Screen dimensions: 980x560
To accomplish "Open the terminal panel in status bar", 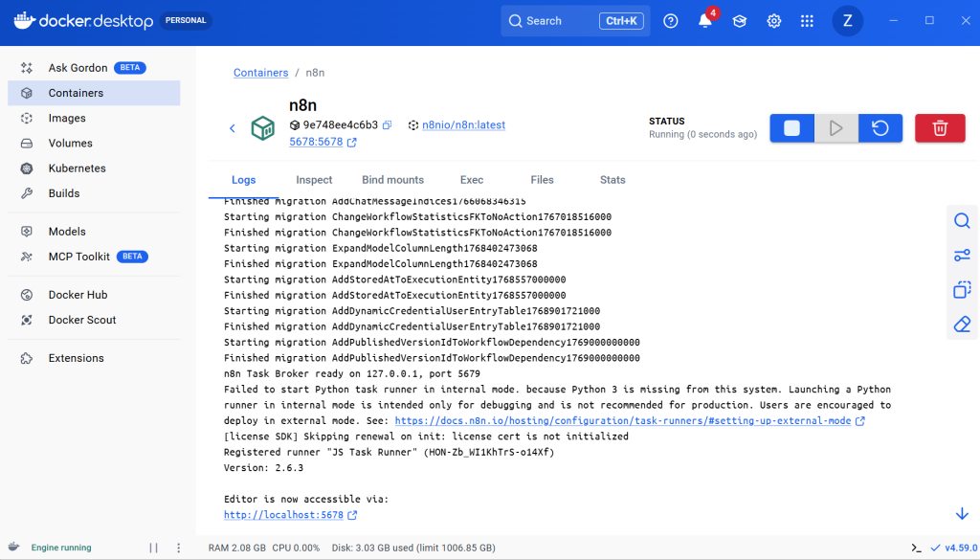I will pos(917,548).
